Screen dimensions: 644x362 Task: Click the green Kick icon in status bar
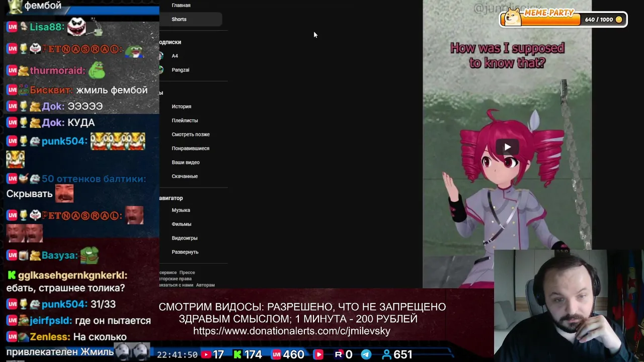(x=237, y=354)
